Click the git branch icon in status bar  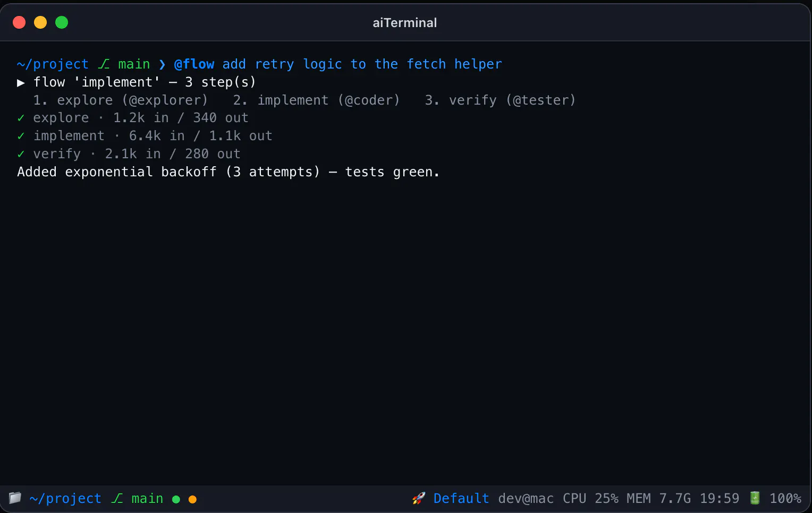click(117, 498)
